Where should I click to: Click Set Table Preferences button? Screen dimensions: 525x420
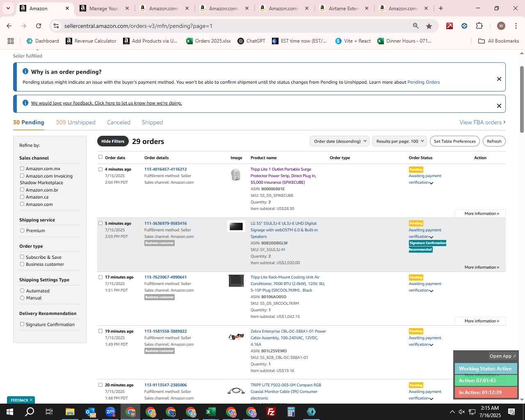point(455,141)
